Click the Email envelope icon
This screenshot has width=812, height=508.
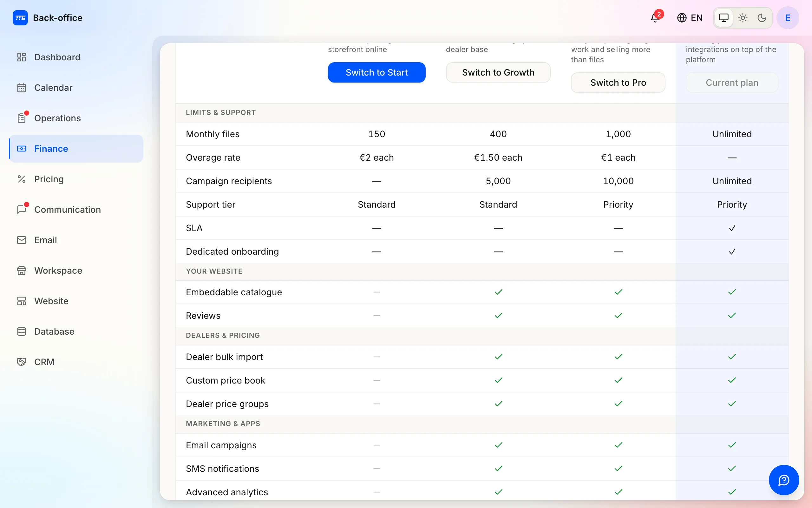pyautogui.click(x=22, y=240)
